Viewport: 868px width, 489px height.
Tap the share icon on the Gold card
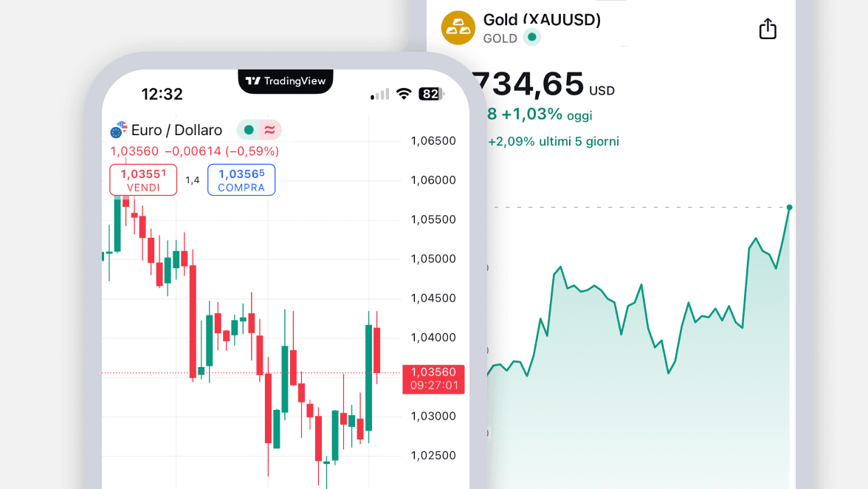tap(768, 28)
